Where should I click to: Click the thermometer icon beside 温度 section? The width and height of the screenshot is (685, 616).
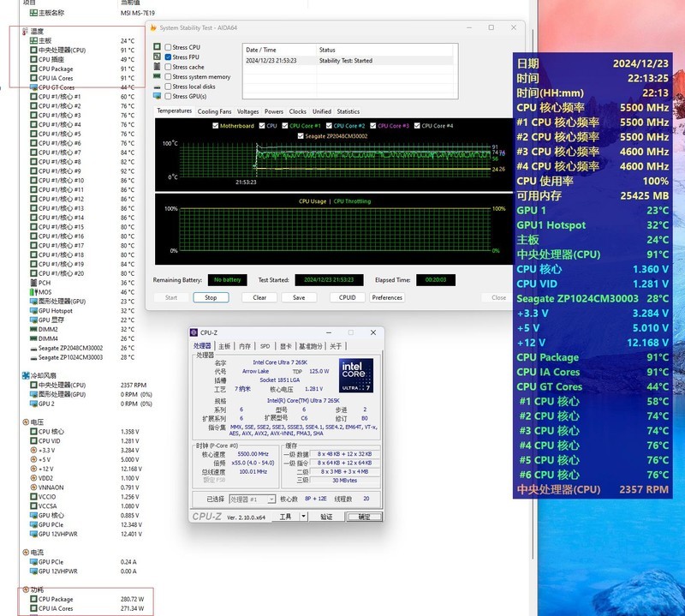point(25,31)
